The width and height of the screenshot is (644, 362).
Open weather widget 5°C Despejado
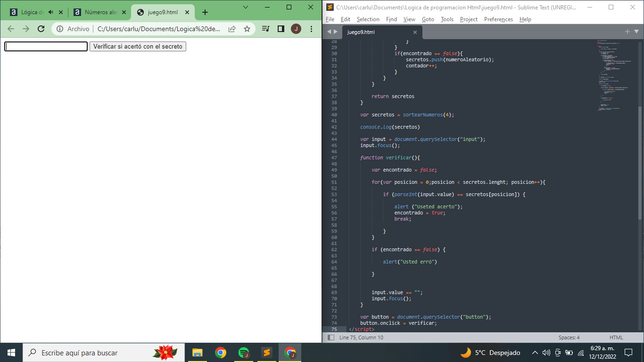tap(490, 353)
